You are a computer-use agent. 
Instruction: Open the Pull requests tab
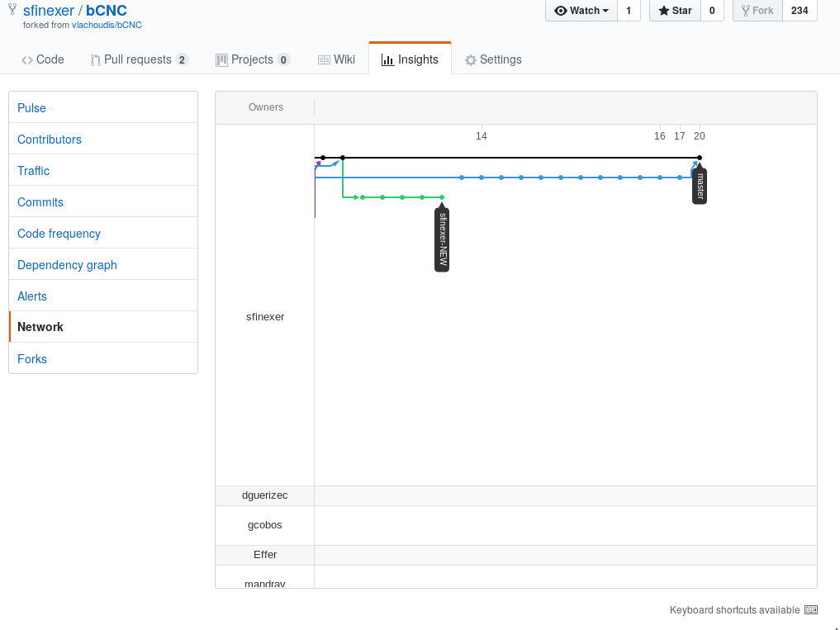pyautogui.click(x=136, y=59)
